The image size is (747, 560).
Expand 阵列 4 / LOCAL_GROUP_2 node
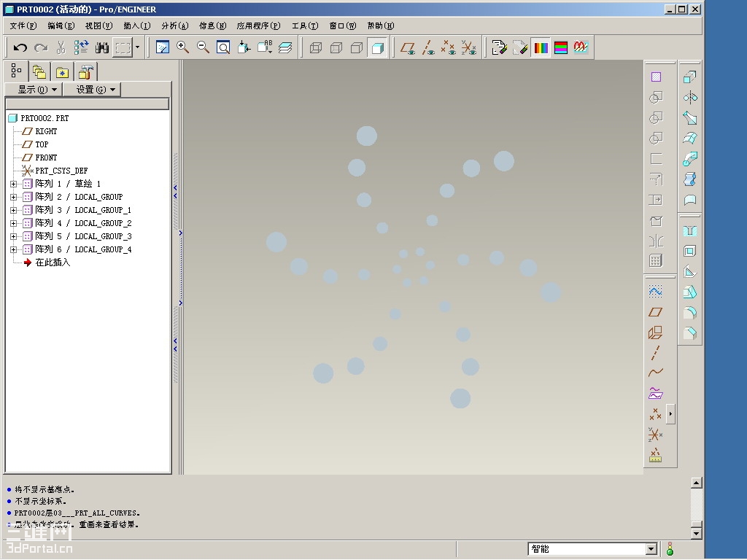(13, 223)
